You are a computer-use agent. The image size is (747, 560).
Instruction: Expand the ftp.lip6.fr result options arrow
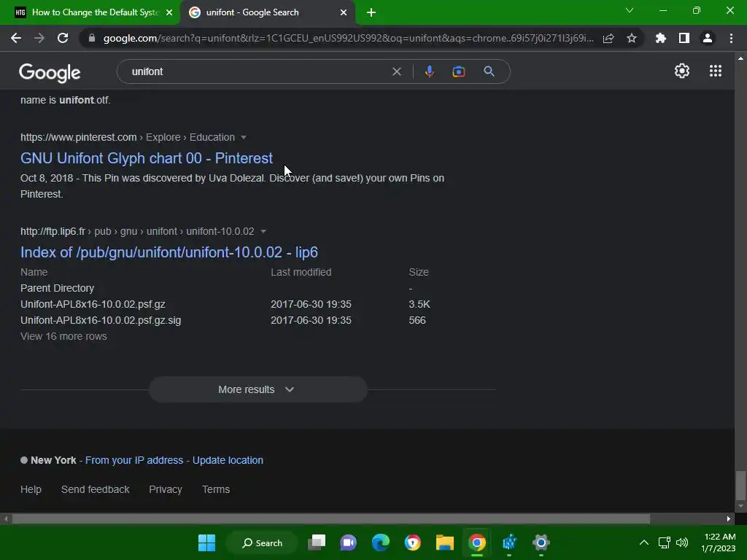(x=263, y=231)
